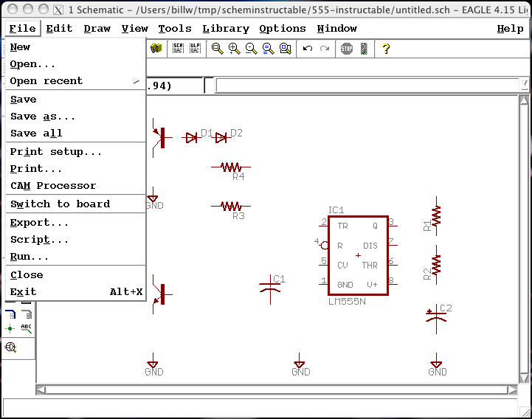Select the Net drawing tool icon

(x=27, y=314)
